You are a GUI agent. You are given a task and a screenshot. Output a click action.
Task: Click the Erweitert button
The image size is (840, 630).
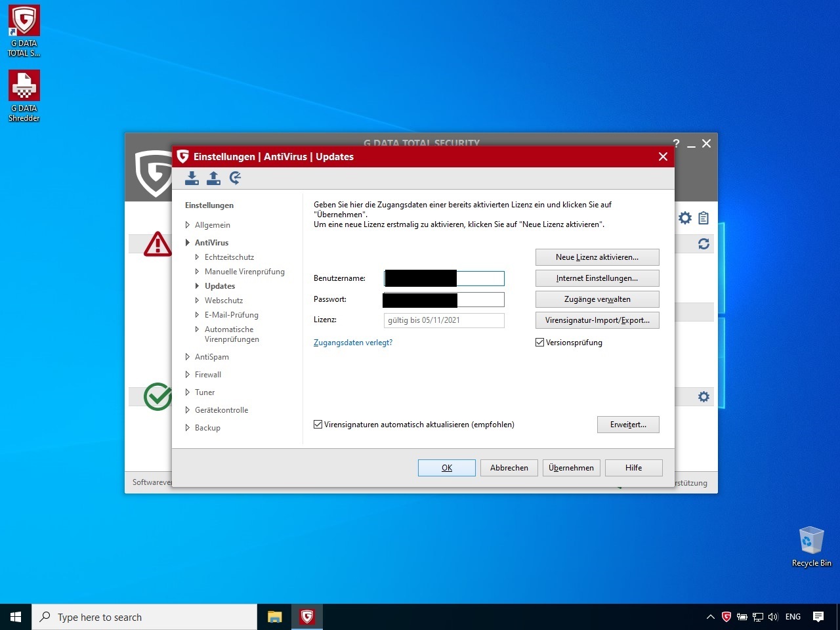pyautogui.click(x=628, y=425)
